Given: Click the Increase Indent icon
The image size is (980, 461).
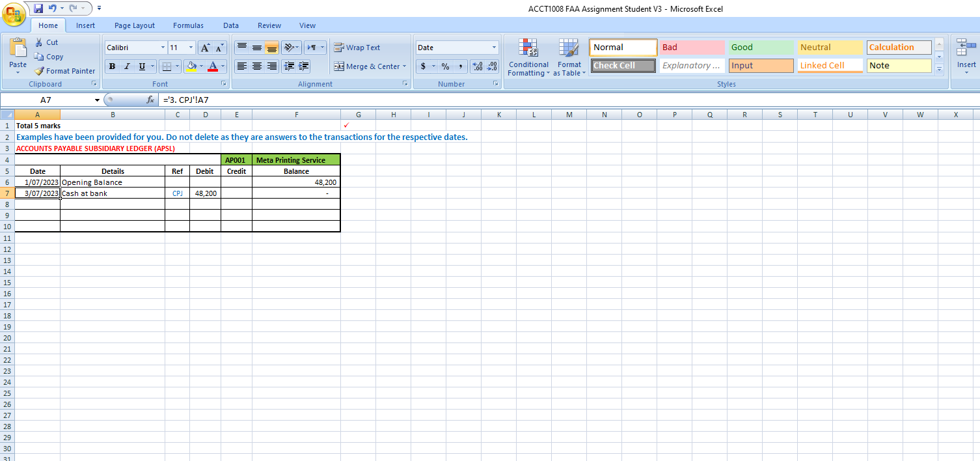Looking at the screenshot, I should tap(303, 66).
